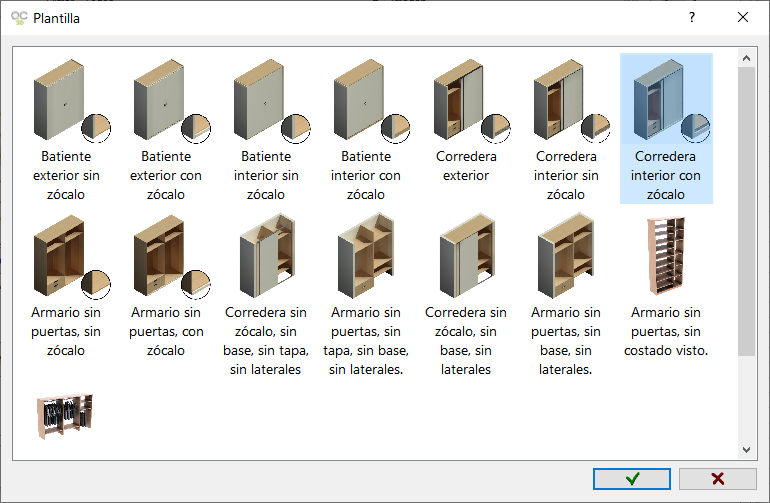Choose the Batiente exterior con zócalo wardrobe icon
This screenshot has height=503, width=770.
(x=172, y=101)
